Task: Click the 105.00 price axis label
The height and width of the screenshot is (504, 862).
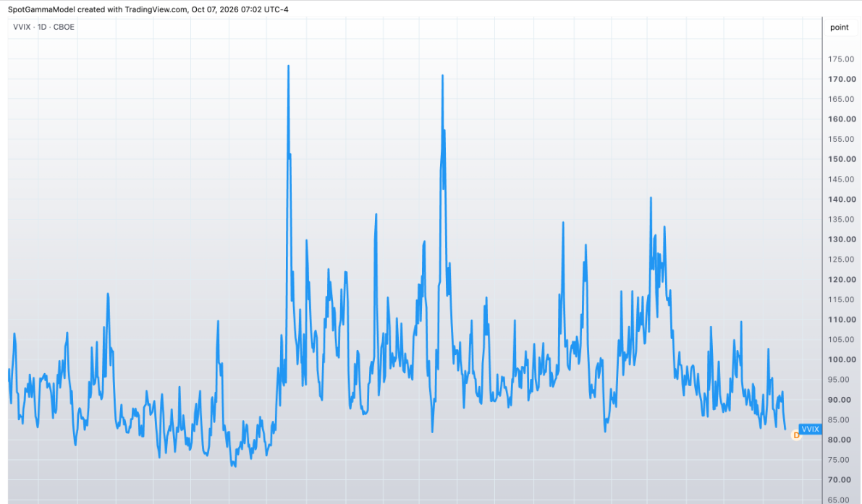Action: (841, 340)
